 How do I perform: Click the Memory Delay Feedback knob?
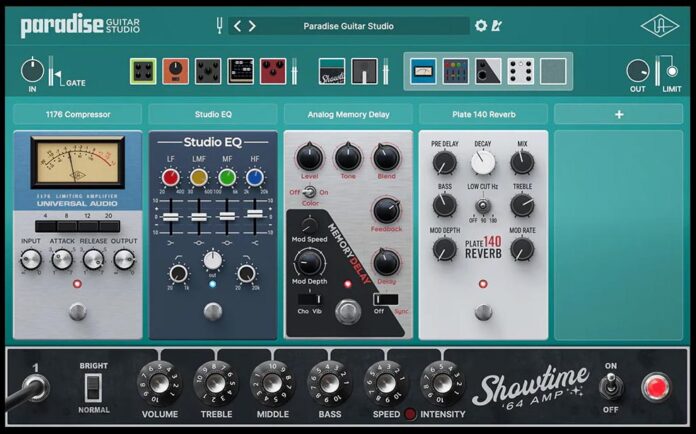click(x=386, y=210)
